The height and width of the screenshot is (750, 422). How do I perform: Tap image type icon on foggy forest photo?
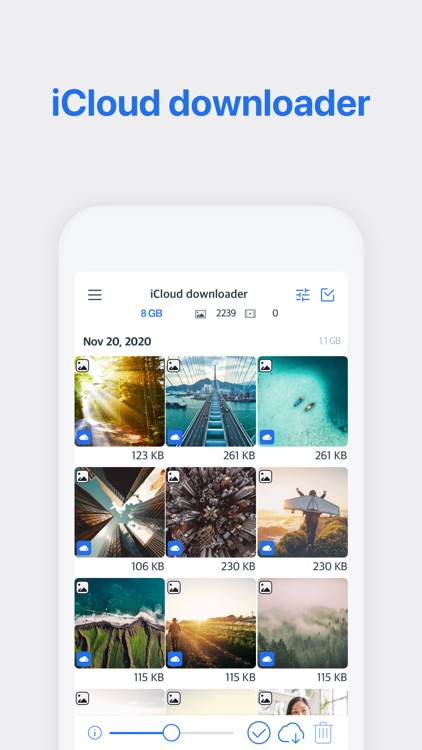pyautogui.click(x=266, y=587)
